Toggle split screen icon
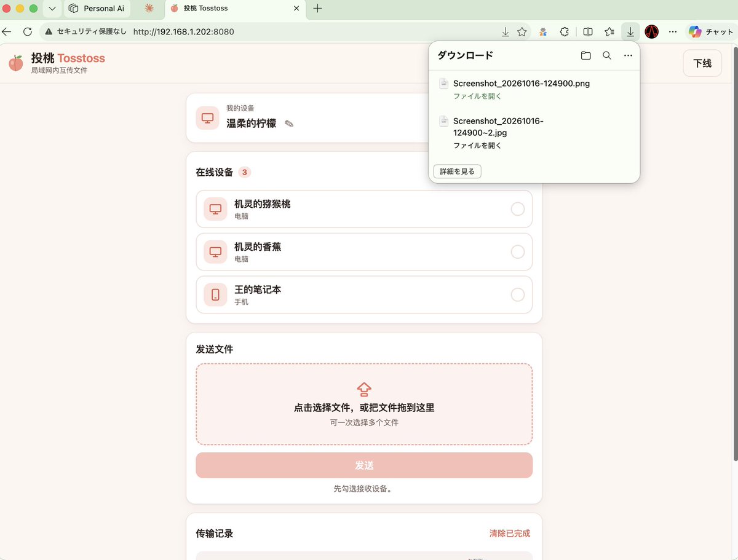Screen dimensions: 738x560 coord(588,31)
